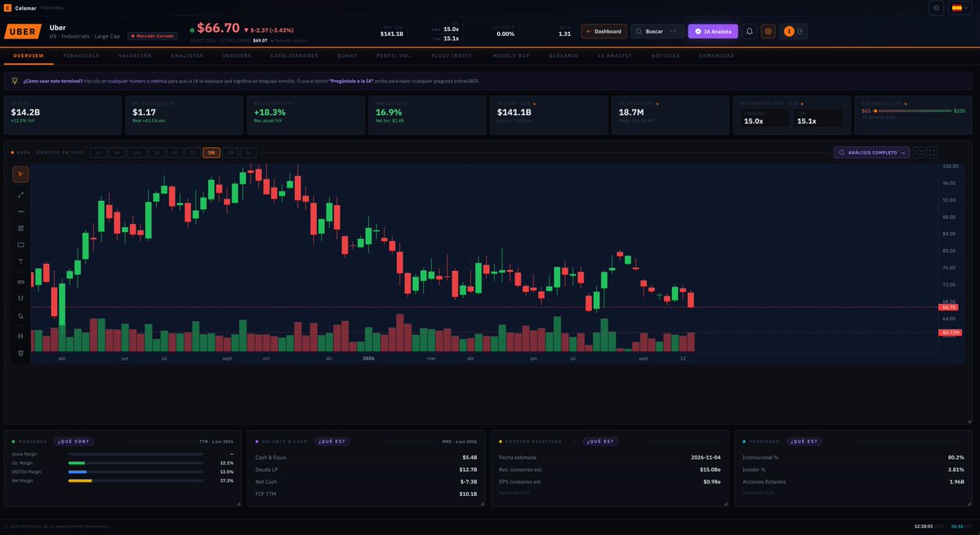Image resolution: width=980 pixels, height=535 pixels.
Task: Click the IA Analista button
Action: (713, 31)
